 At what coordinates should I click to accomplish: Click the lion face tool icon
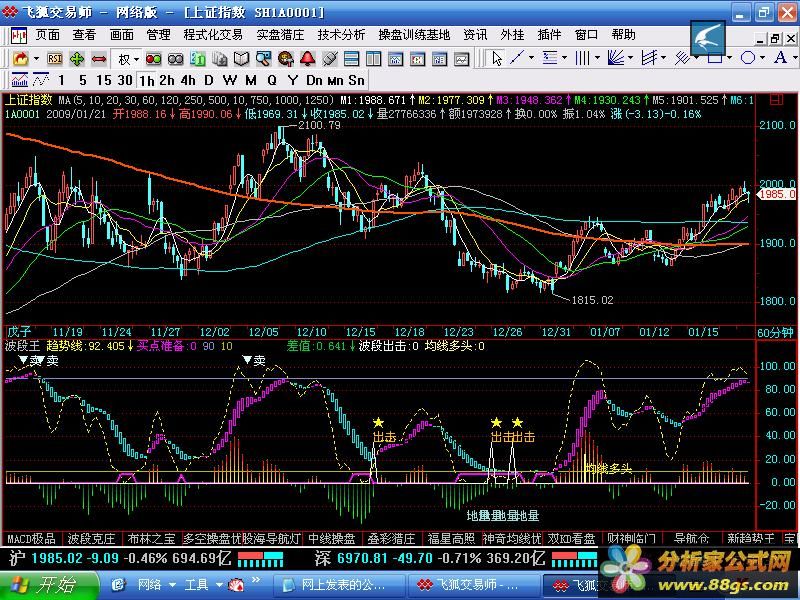(x=285, y=59)
